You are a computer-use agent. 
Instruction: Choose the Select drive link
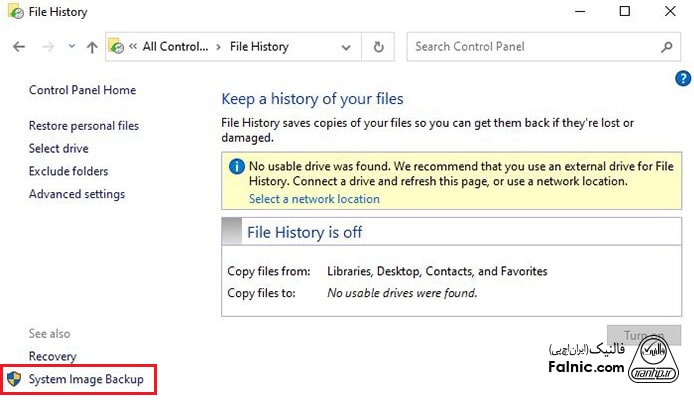coord(58,149)
